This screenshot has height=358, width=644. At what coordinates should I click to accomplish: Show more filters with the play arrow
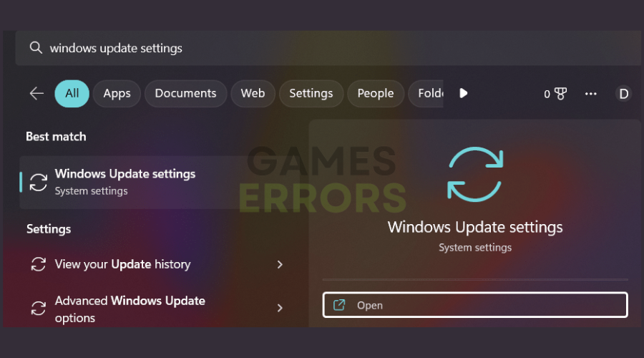tap(463, 93)
